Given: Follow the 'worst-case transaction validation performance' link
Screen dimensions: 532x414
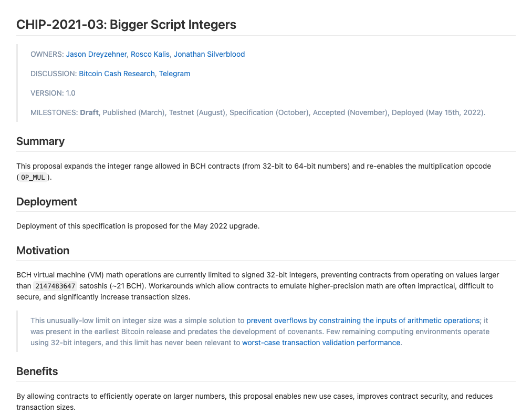Looking at the screenshot, I should point(321,343).
